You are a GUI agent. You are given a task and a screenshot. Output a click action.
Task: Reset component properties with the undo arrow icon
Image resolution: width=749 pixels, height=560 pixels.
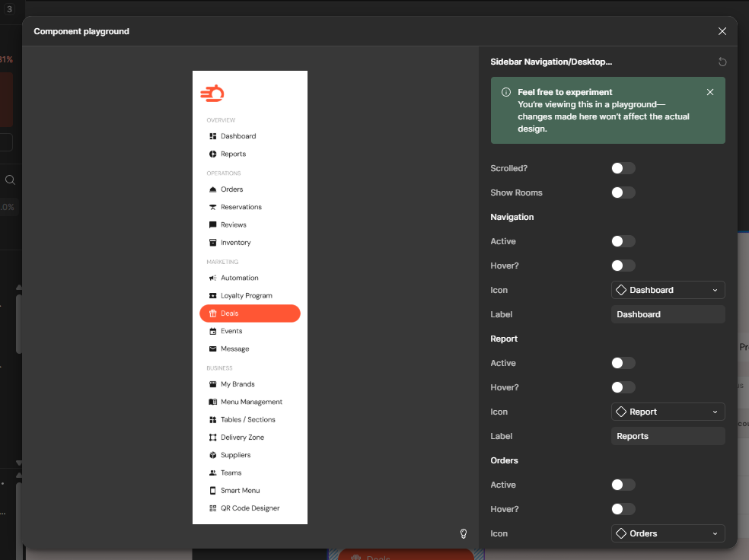[x=722, y=62]
